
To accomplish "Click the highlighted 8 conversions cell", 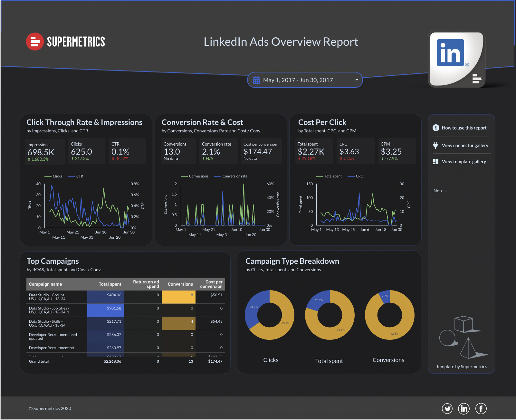I will pyautogui.click(x=178, y=297).
